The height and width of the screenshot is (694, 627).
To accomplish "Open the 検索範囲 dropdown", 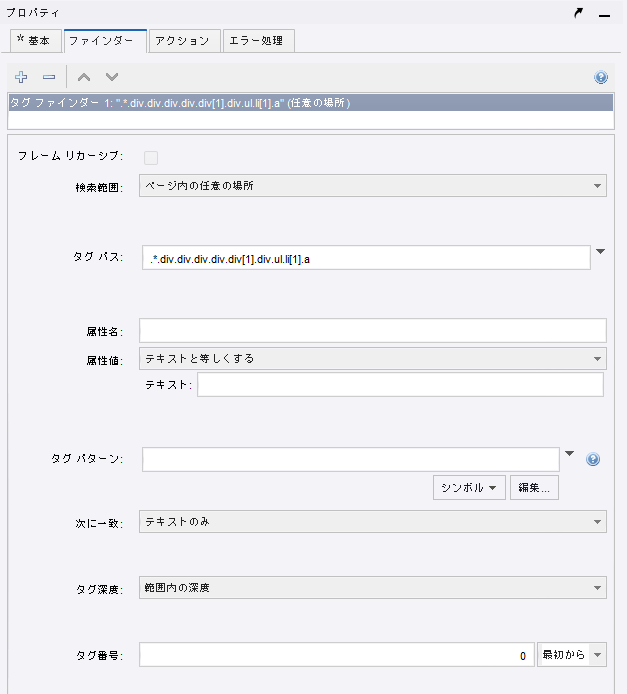I will point(373,186).
